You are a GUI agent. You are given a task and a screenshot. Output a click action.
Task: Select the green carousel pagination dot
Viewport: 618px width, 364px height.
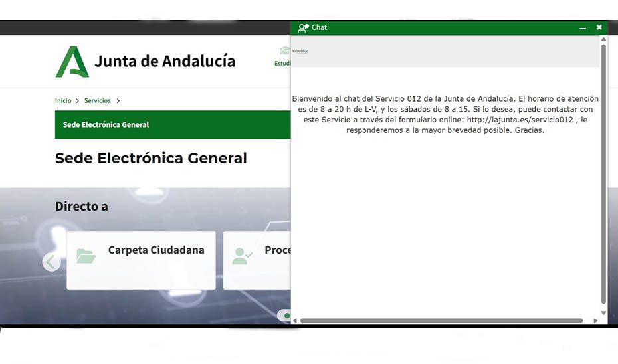[287, 315]
